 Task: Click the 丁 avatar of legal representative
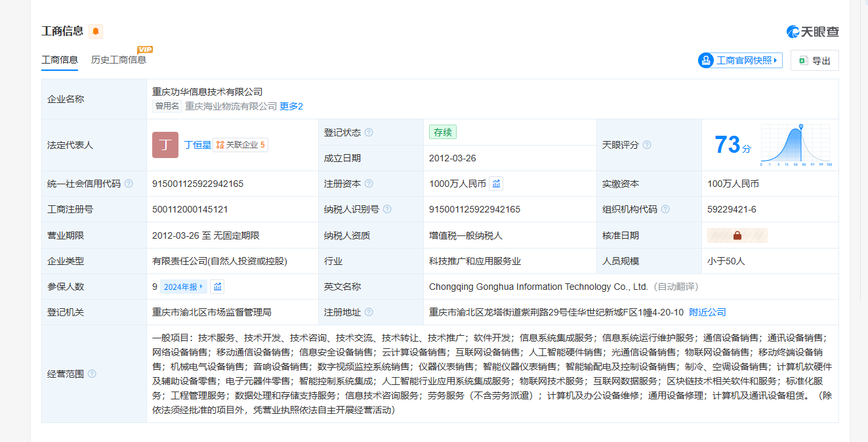tap(165, 145)
